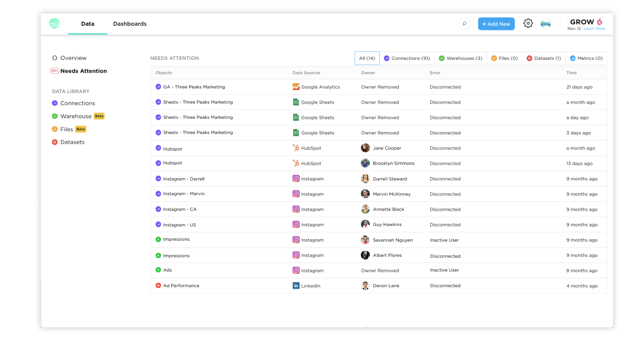Click the search magnifier icon
644x339 pixels.
tap(464, 24)
